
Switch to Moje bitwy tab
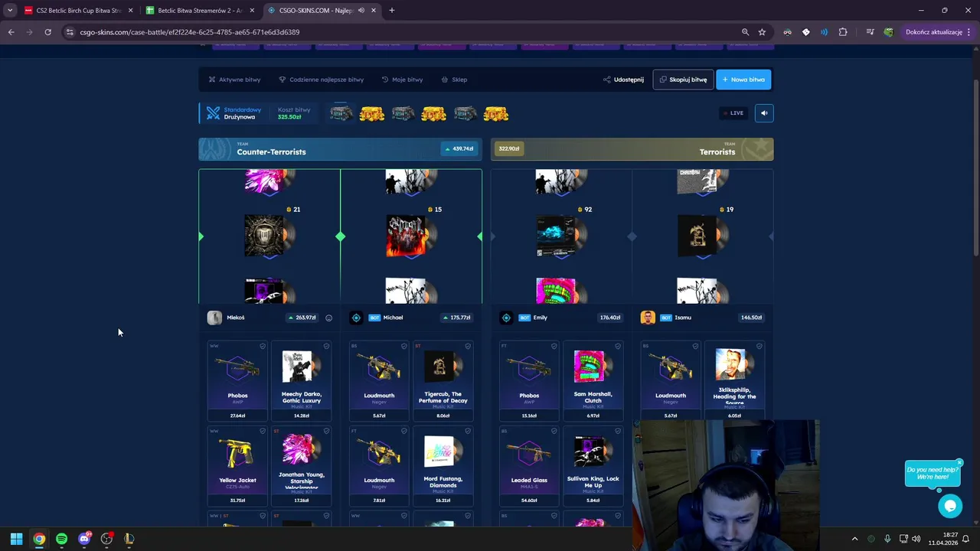tap(402, 80)
